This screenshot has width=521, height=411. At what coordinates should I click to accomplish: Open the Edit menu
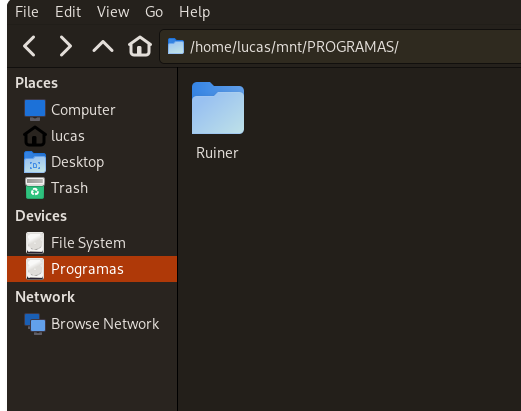tap(68, 12)
